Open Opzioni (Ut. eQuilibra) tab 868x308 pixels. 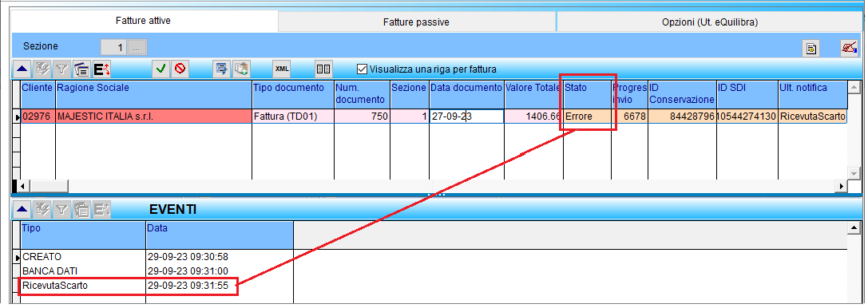[x=710, y=22]
